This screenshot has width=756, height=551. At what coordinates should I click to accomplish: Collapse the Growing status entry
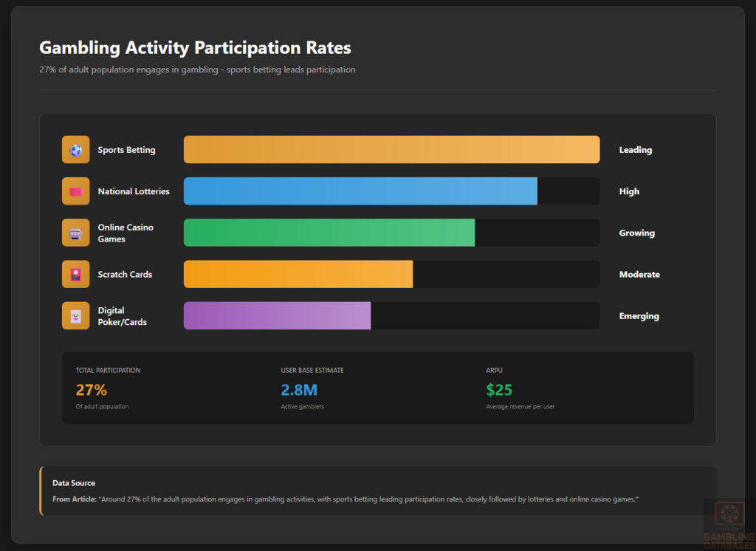[636, 233]
